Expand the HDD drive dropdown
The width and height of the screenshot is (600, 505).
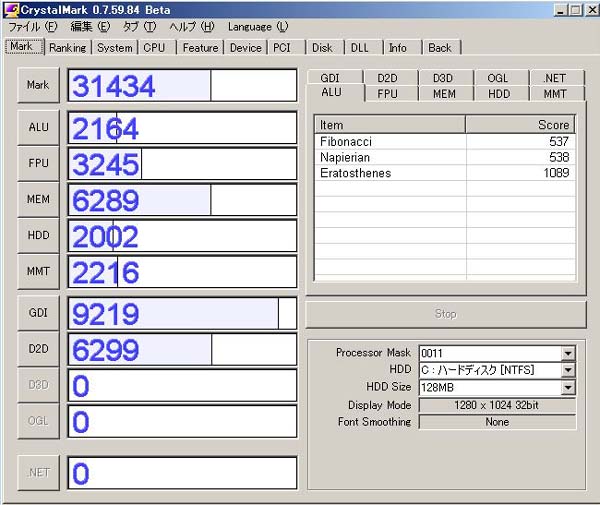tap(568, 370)
